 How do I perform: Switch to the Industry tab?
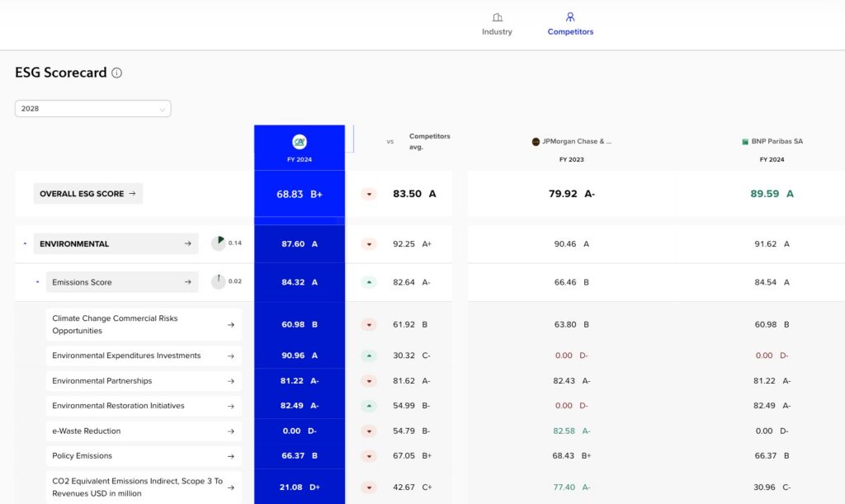coord(497,24)
